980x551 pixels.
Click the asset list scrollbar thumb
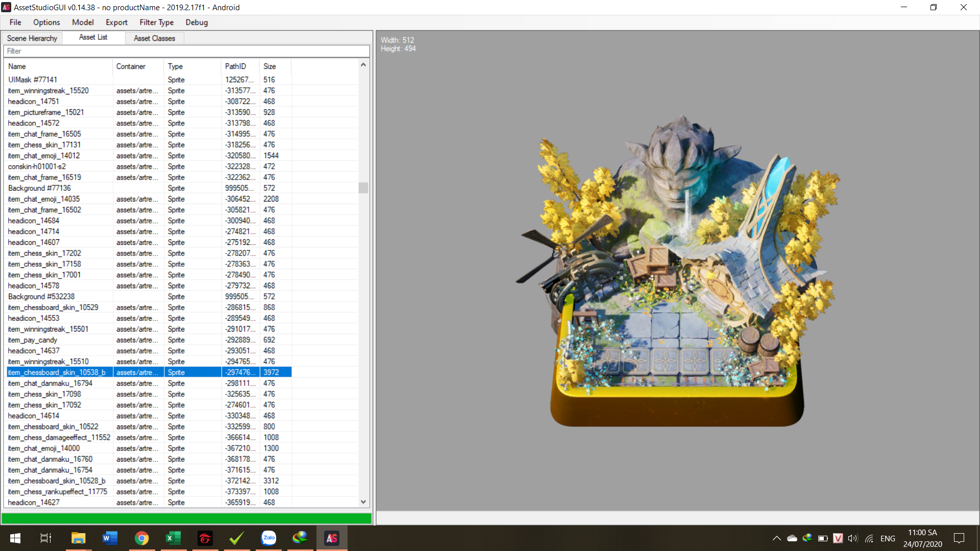click(x=363, y=188)
